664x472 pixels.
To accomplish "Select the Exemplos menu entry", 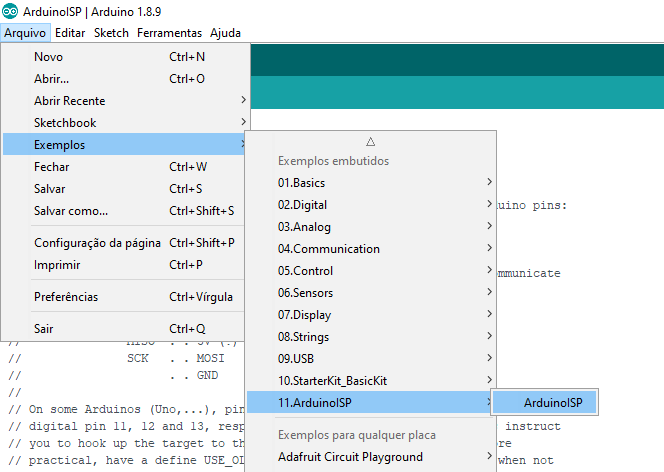I will click(x=123, y=145).
